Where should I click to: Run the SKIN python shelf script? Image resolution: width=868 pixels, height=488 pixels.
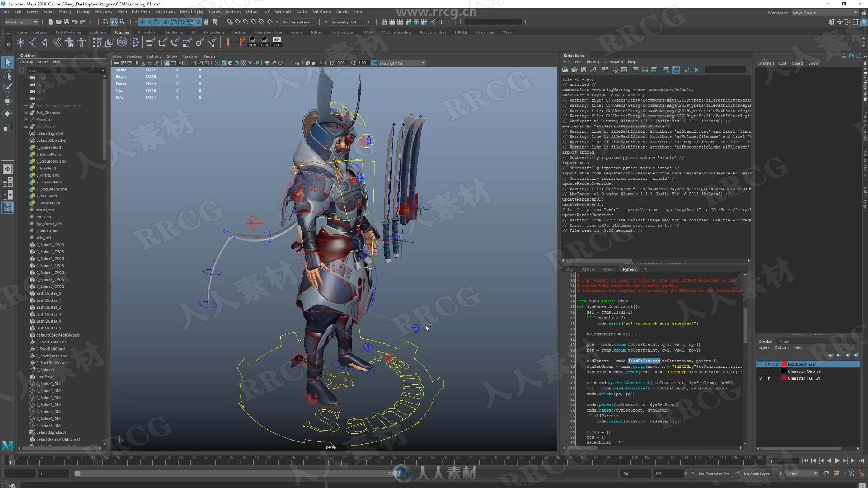[252, 42]
